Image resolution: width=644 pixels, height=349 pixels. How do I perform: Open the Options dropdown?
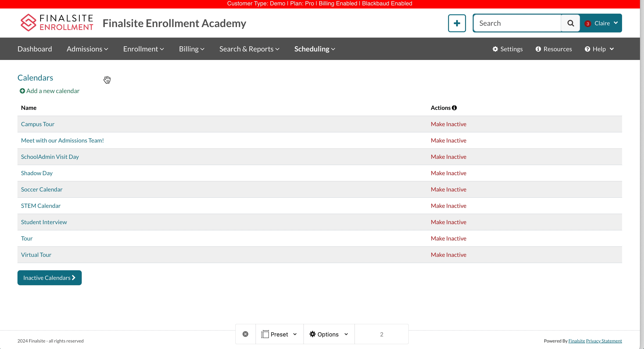click(x=328, y=334)
